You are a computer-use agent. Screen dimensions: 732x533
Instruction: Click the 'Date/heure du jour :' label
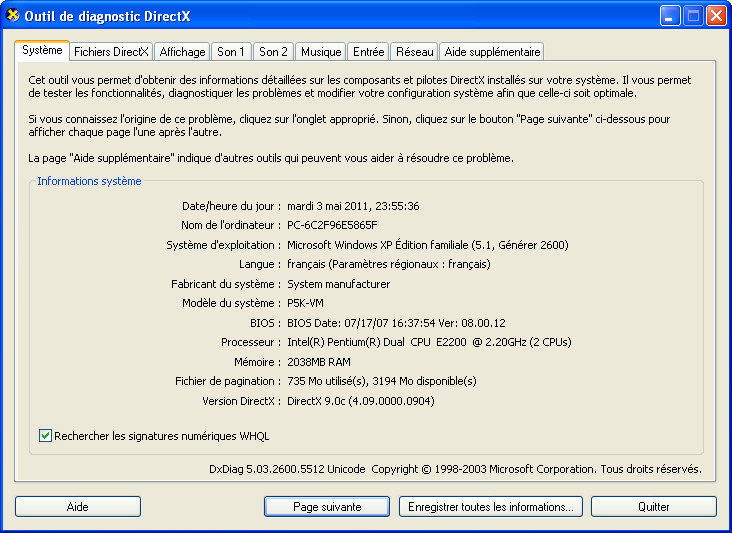(x=232, y=206)
